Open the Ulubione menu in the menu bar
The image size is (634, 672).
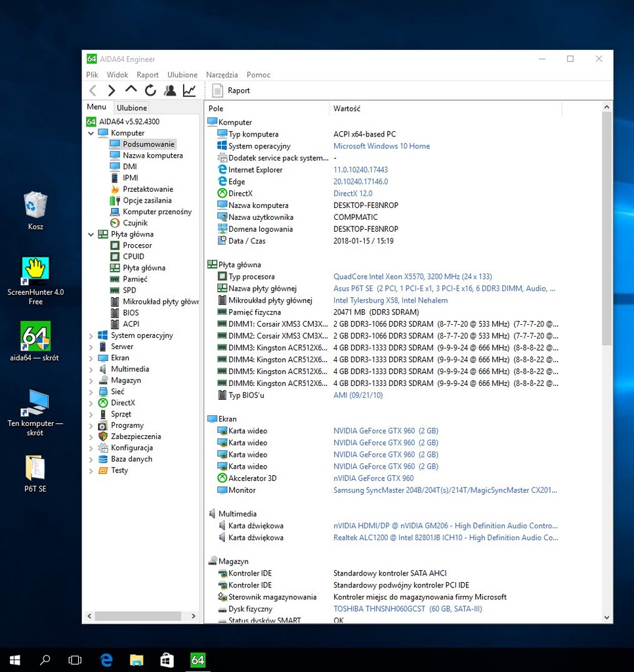click(182, 75)
